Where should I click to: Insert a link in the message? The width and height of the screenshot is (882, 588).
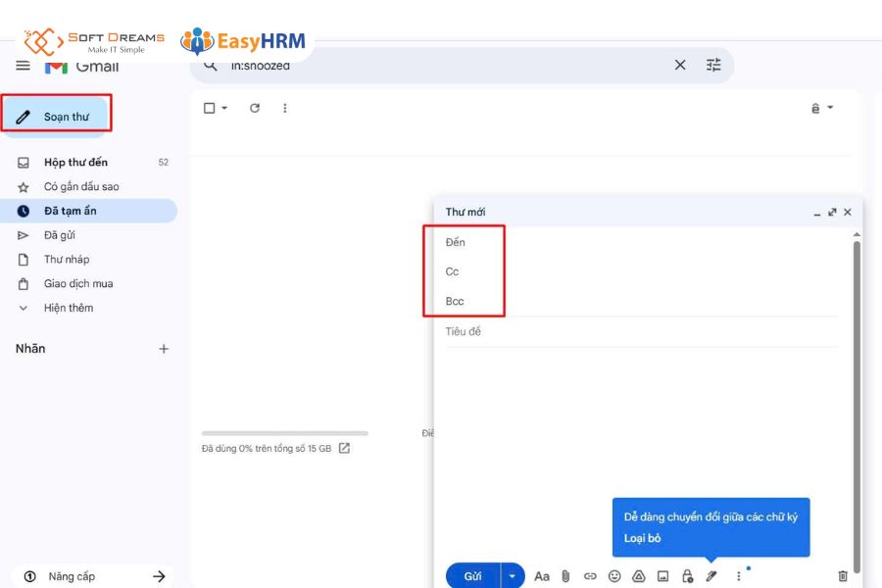tap(590, 576)
